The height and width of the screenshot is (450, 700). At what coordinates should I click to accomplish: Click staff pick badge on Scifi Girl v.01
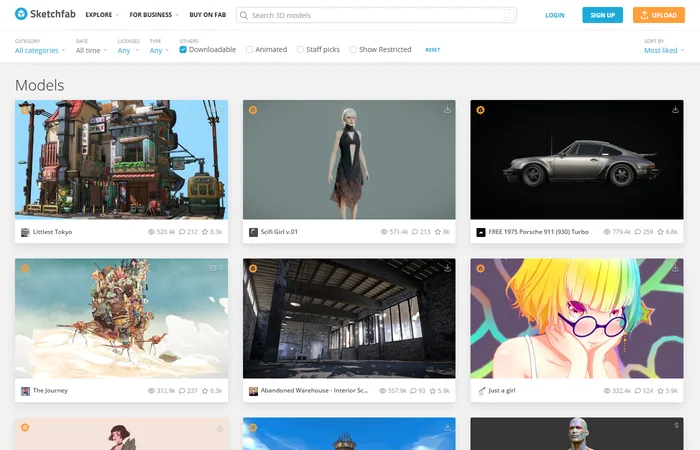pos(253,110)
